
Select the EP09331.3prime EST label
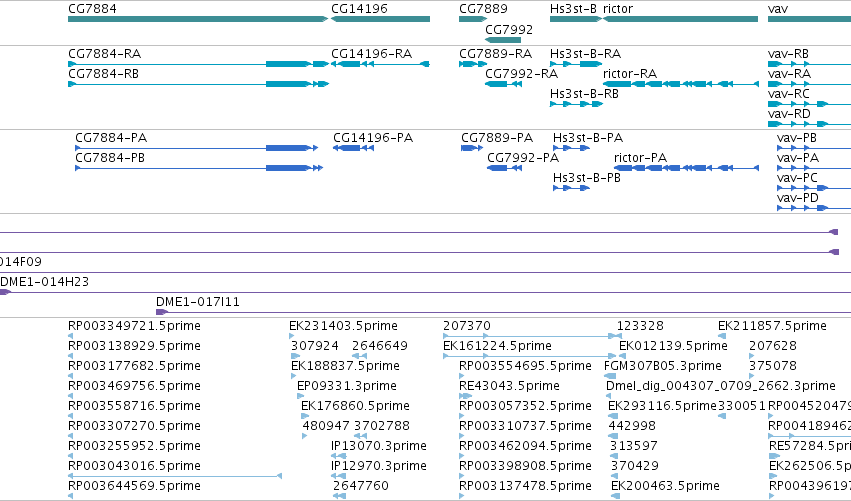(347, 386)
